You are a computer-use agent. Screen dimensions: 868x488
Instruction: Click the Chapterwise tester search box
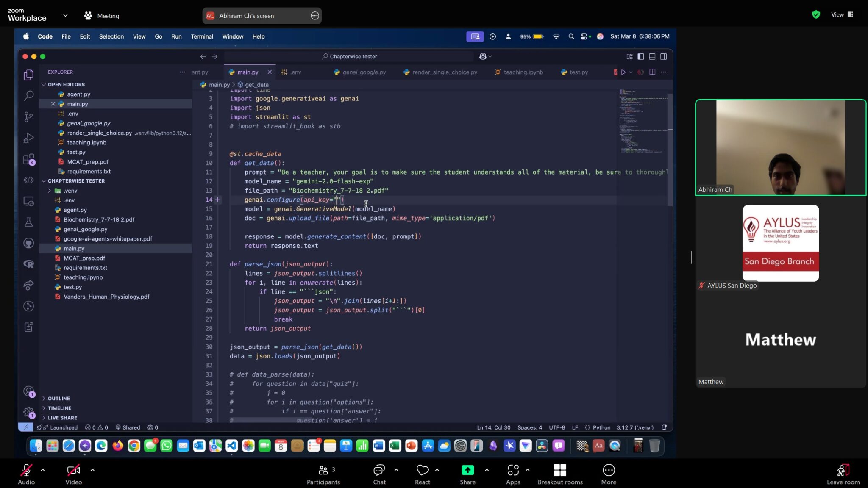[349, 56]
